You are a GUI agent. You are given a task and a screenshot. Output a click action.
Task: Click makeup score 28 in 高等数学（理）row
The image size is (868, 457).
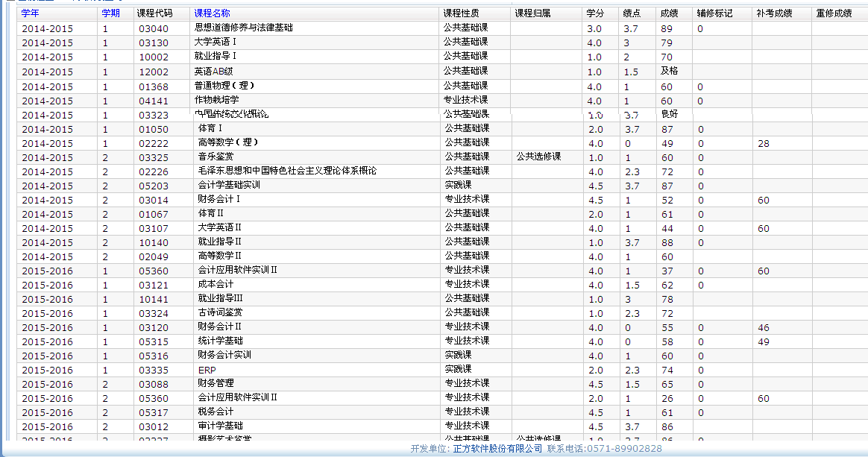[x=764, y=144]
